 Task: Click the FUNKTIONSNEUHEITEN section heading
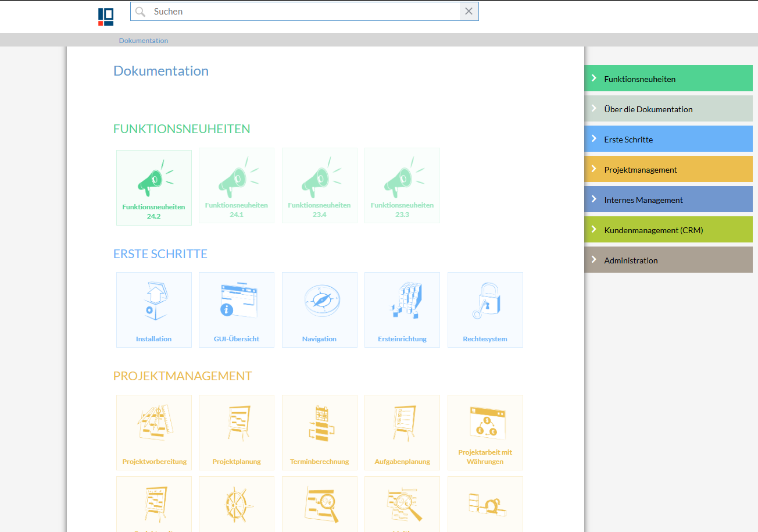(x=182, y=129)
